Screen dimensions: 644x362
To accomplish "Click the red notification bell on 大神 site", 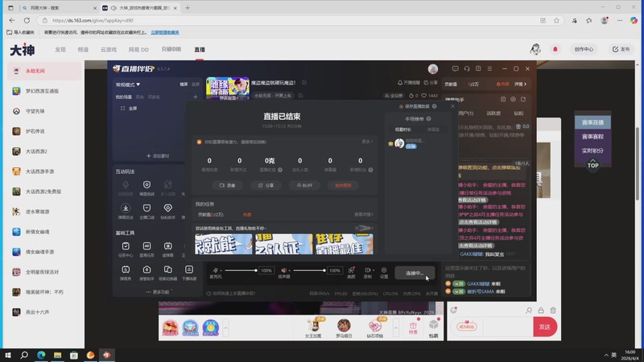I will pos(555,49).
